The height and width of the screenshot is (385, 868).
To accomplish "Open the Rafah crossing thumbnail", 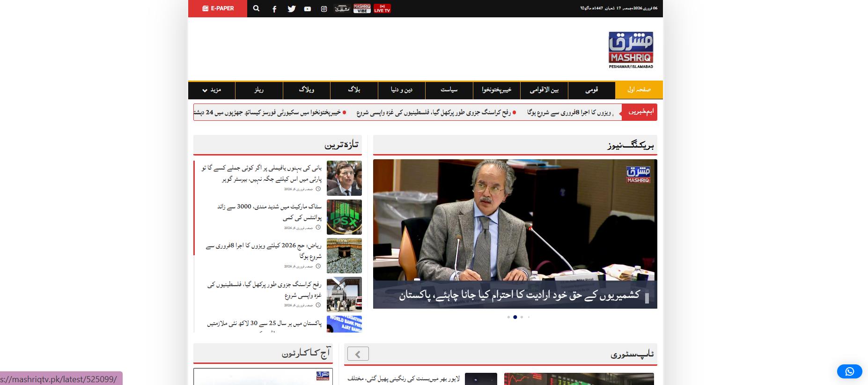I will [344, 295].
